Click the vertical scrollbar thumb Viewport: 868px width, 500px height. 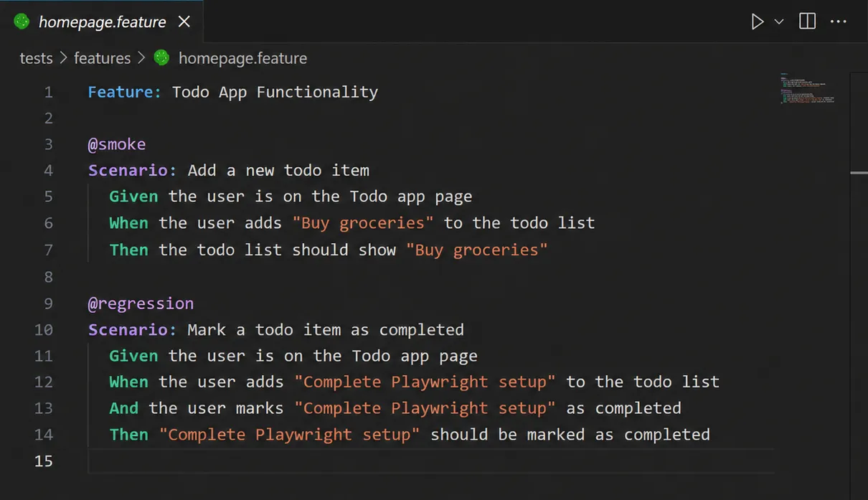pyautogui.click(x=859, y=173)
